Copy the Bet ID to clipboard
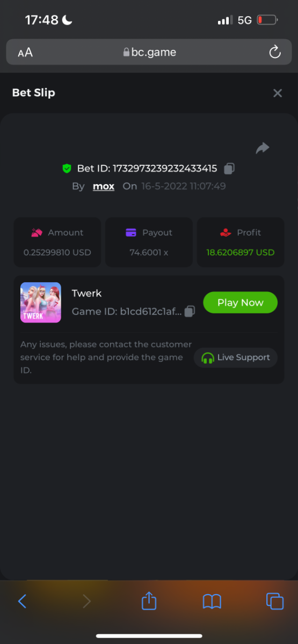The height and width of the screenshot is (644, 298). pos(229,169)
